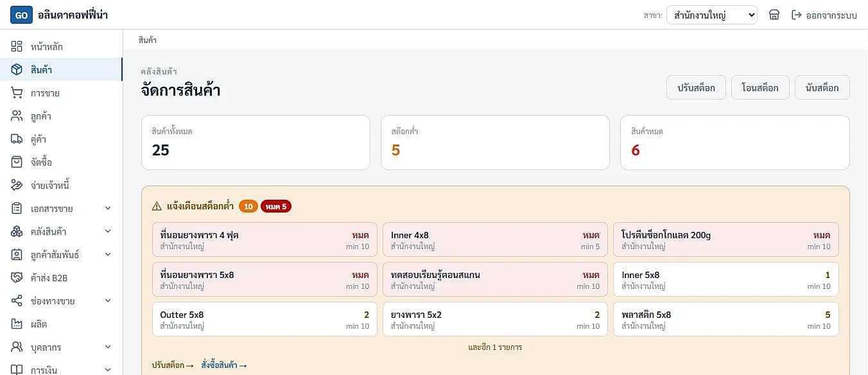Viewport: 868px width, 375px height.
Task: Expand the เอกสารขาย submenu chevron
Action: point(108,209)
